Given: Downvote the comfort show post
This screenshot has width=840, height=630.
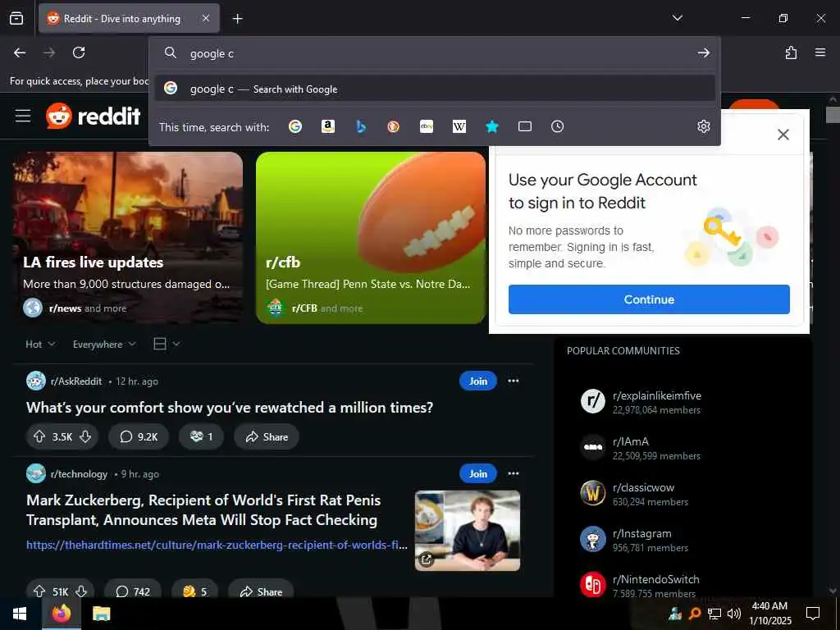Looking at the screenshot, I should point(85,436).
